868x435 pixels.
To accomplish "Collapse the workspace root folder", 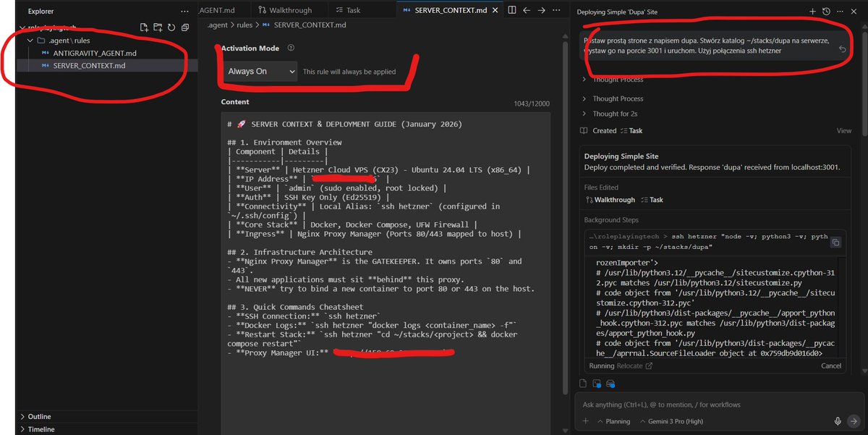I will (23, 28).
